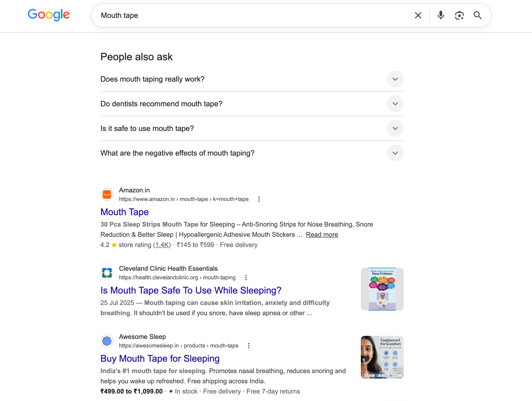Click the ₹499.00 to ₹1,099.00 price text
The width and height of the screenshot is (532, 401).
[x=131, y=391]
